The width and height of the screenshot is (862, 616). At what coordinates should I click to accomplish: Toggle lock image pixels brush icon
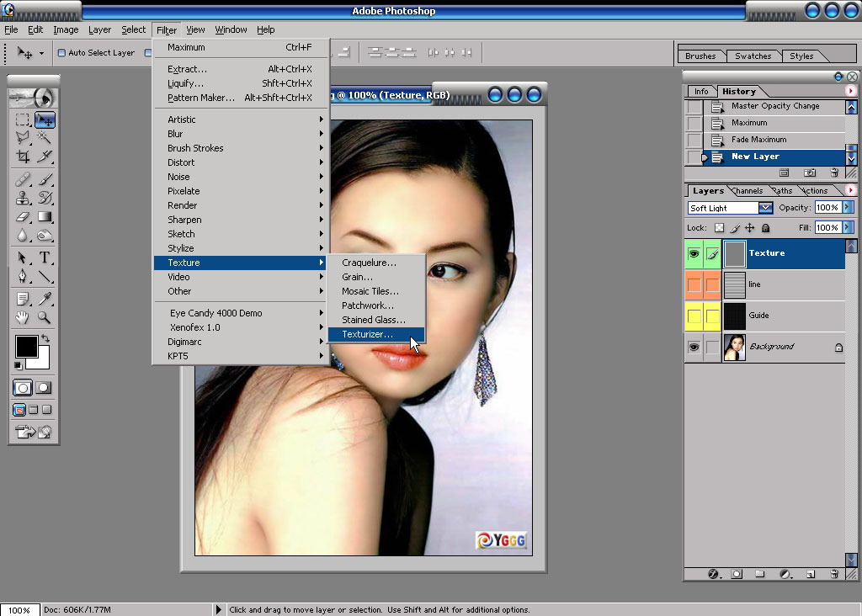coord(735,227)
